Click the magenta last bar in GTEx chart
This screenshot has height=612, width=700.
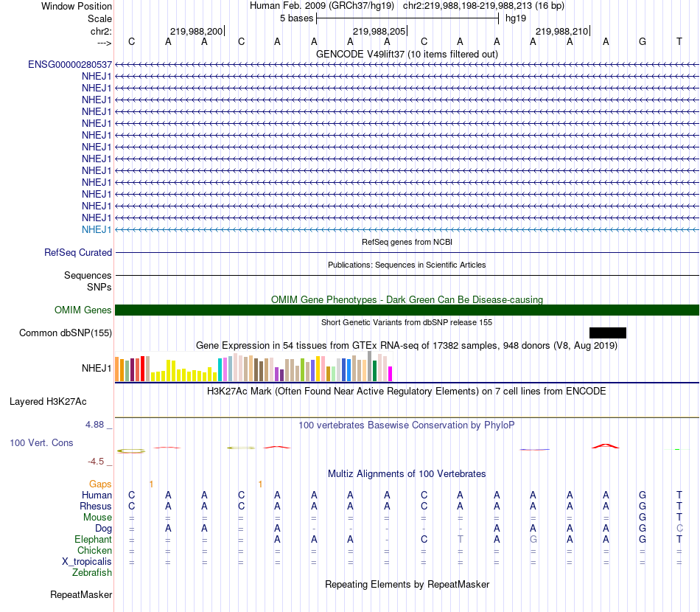pos(391,374)
